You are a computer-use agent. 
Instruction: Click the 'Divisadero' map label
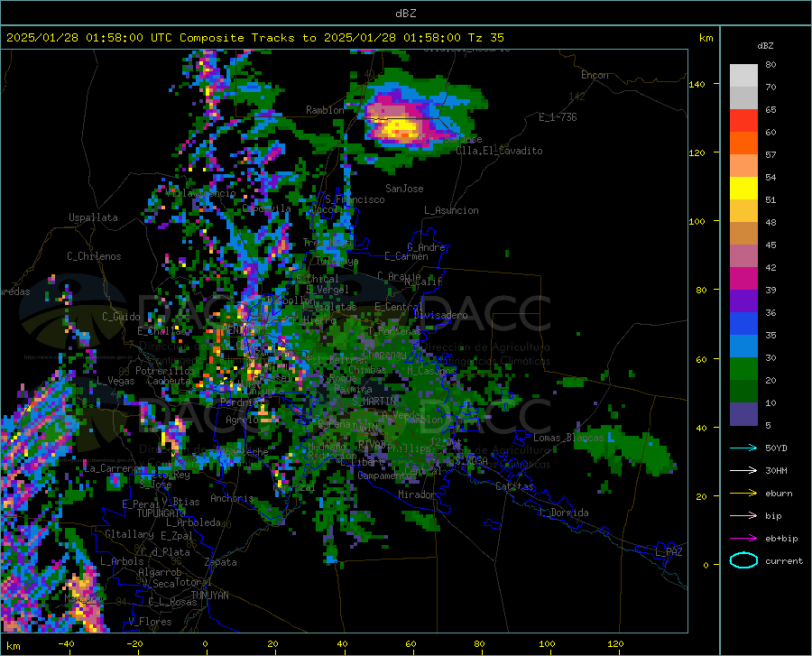[x=440, y=315]
